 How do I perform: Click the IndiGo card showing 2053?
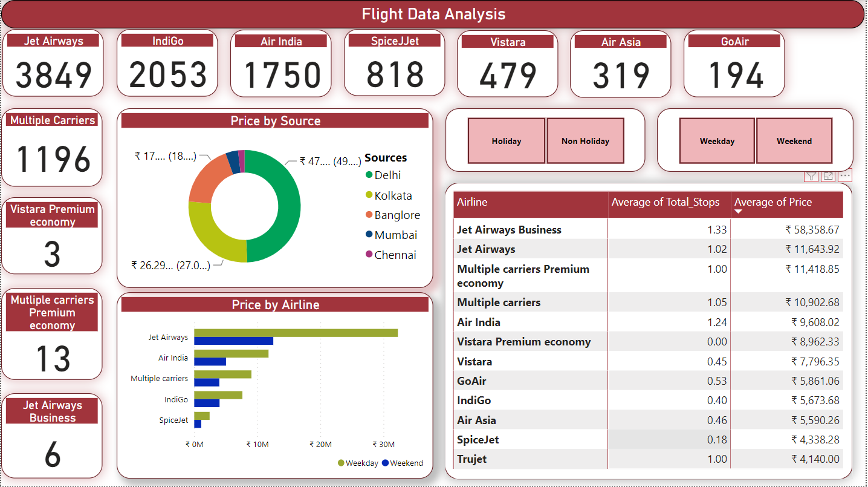[x=167, y=64]
